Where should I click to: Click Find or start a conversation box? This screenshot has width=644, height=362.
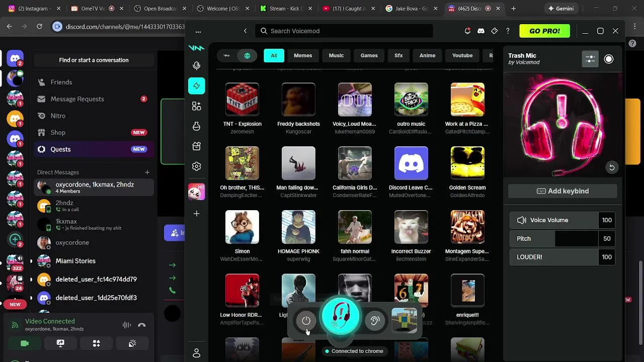[94, 60]
